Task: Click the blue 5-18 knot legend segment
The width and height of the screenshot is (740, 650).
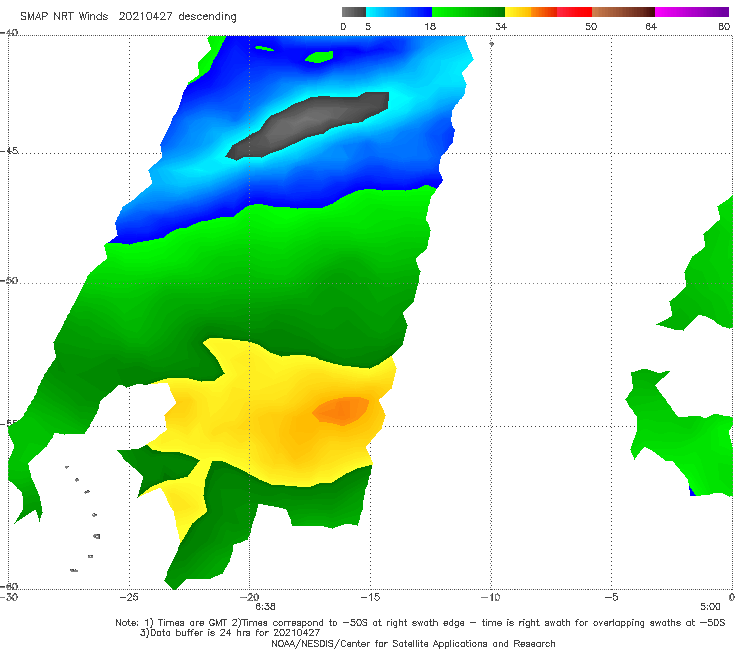Action: pos(399,12)
